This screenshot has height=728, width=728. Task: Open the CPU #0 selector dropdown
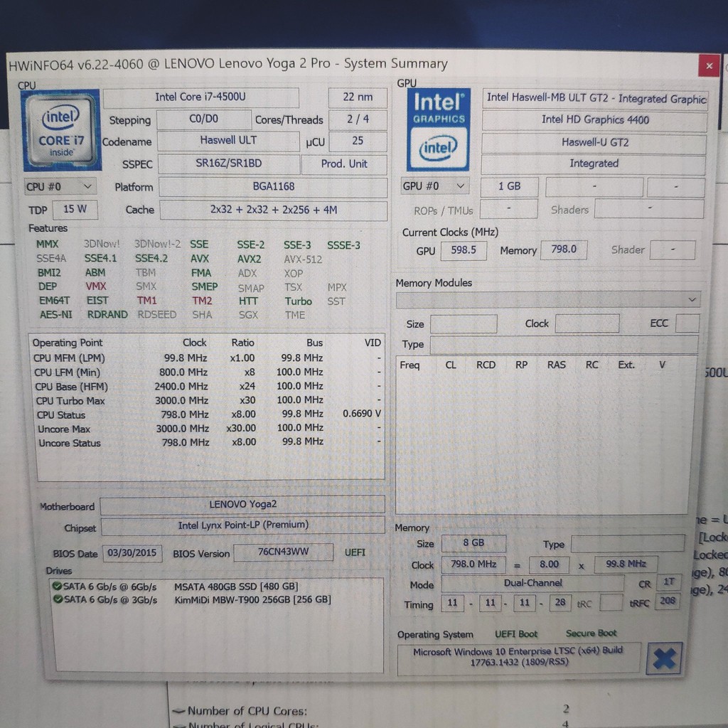pyautogui.click(x=60, y=187)
